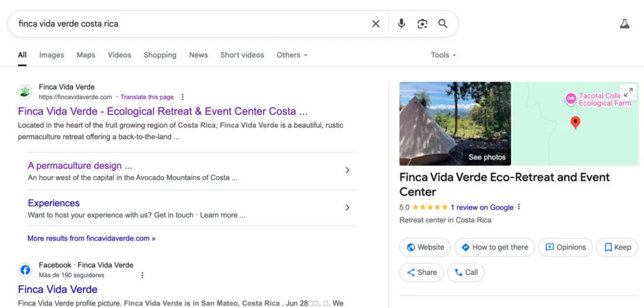
Task: Open the three-dot menu for the Facebook result
Action: (x=143, y=275)
